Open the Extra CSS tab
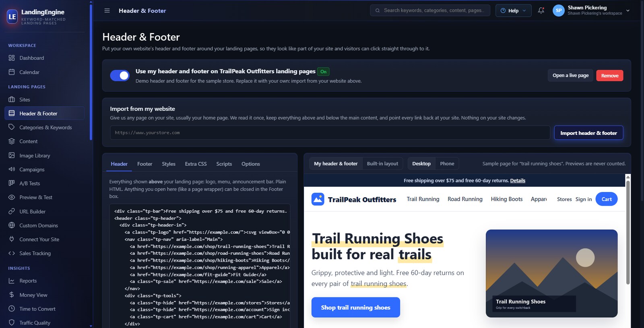This screenshot has width=644, height=328. click(196, 164)
